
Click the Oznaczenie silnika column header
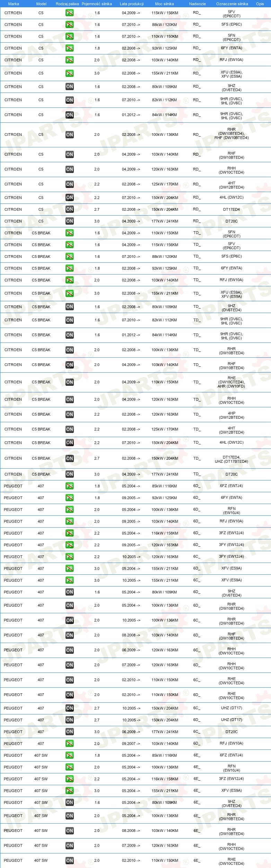tap(232, 4)
